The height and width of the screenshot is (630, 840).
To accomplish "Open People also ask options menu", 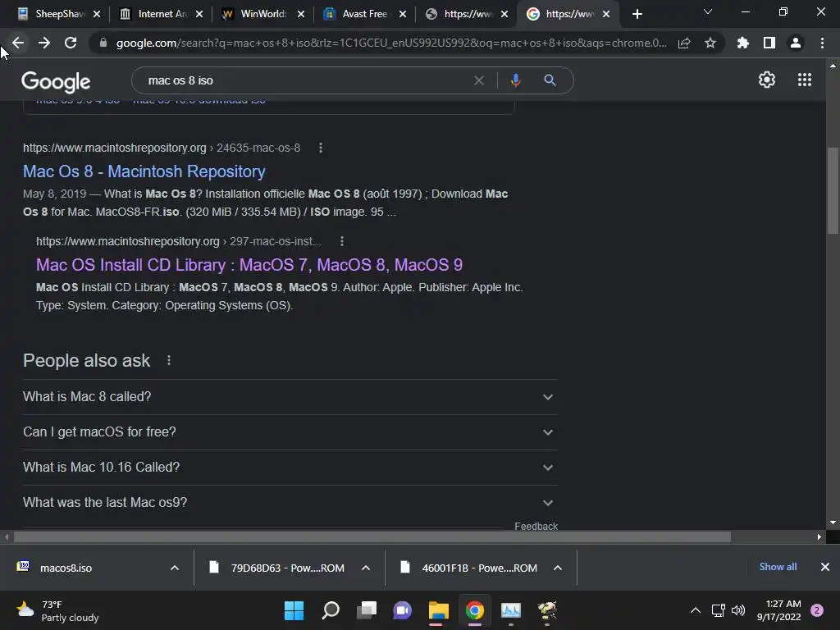I will (x=169, y=361).
